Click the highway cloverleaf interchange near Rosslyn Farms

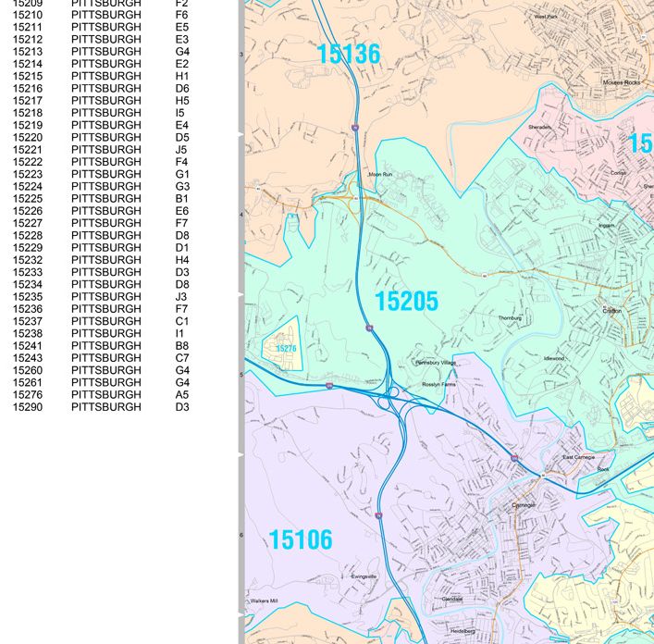pyautogui.click(x=394, y=392)
